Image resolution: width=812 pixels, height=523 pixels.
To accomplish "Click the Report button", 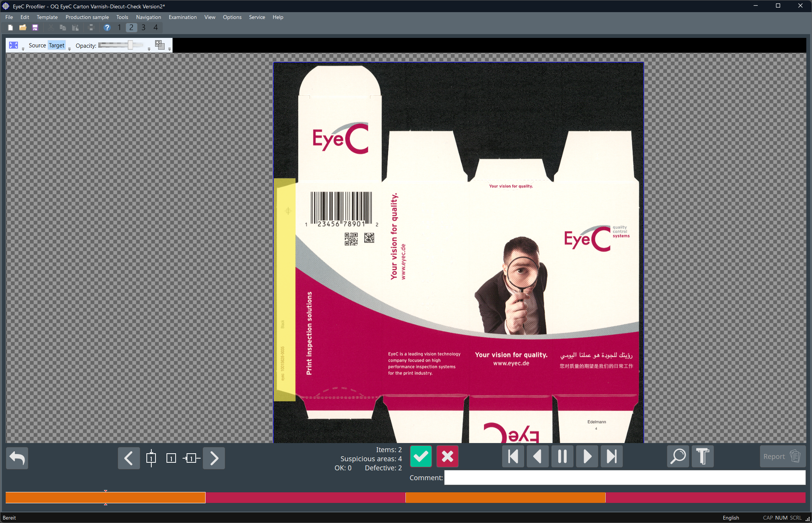I will (x=783, y=456).
